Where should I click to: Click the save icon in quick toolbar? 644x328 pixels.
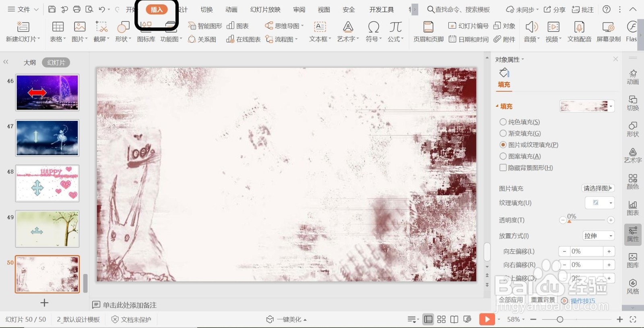click(52, 9)
